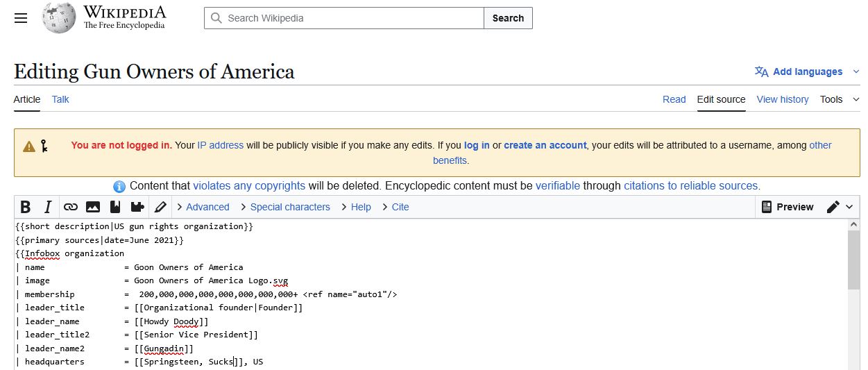868x370 pixels.
Task: Insert a template with puzzle icon
Action: coord(137,207)
